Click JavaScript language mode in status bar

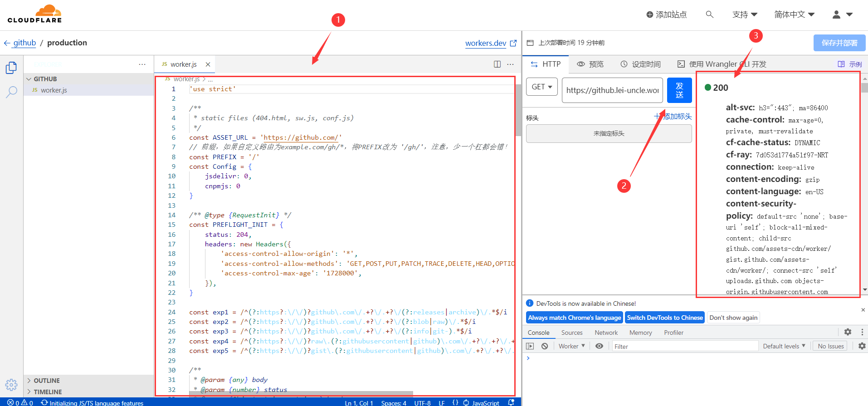coord(485,403)
